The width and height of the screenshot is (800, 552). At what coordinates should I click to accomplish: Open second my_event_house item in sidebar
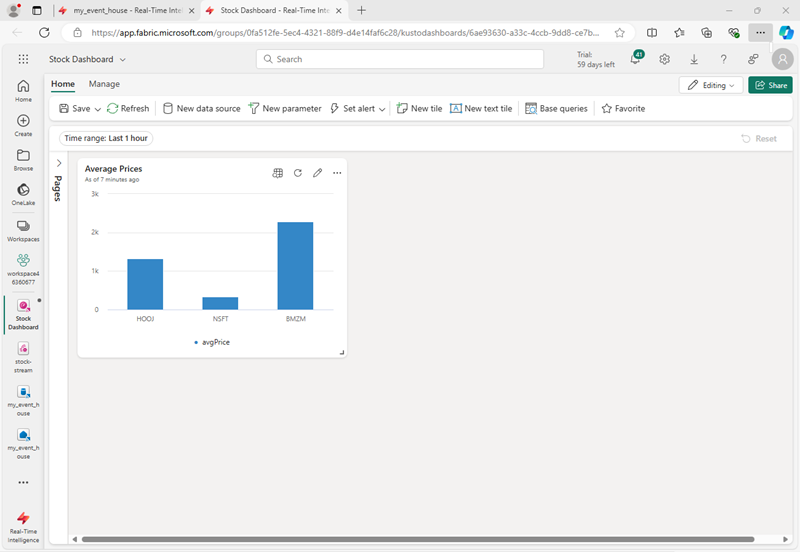[23, 444]
